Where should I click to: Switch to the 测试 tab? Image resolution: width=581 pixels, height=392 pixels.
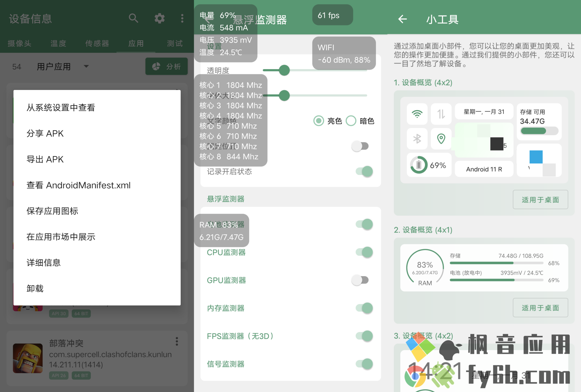click(x=175, y=43)
